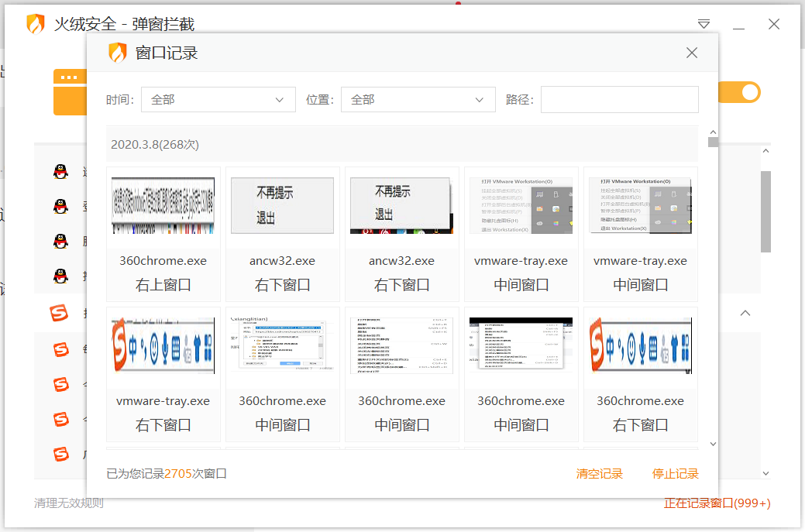Click the dialog scrollbar thumb
The image size is (805, 532).
pyautogui.click(x=713, y=142)
